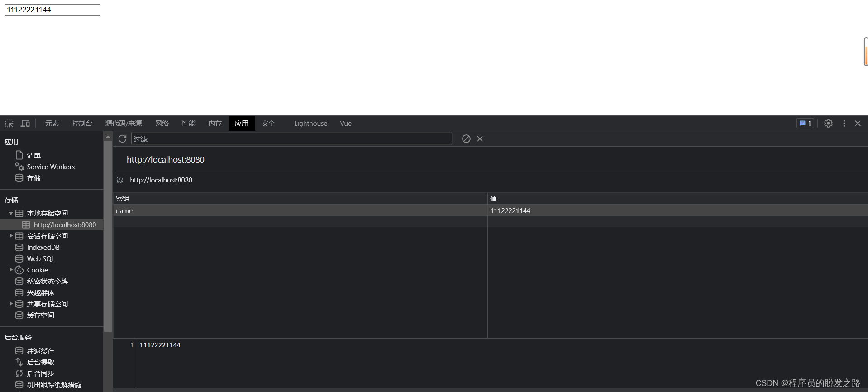Open the 内存 tab
868x392 pixels.
pyautogui.click(x=215, y=123)
